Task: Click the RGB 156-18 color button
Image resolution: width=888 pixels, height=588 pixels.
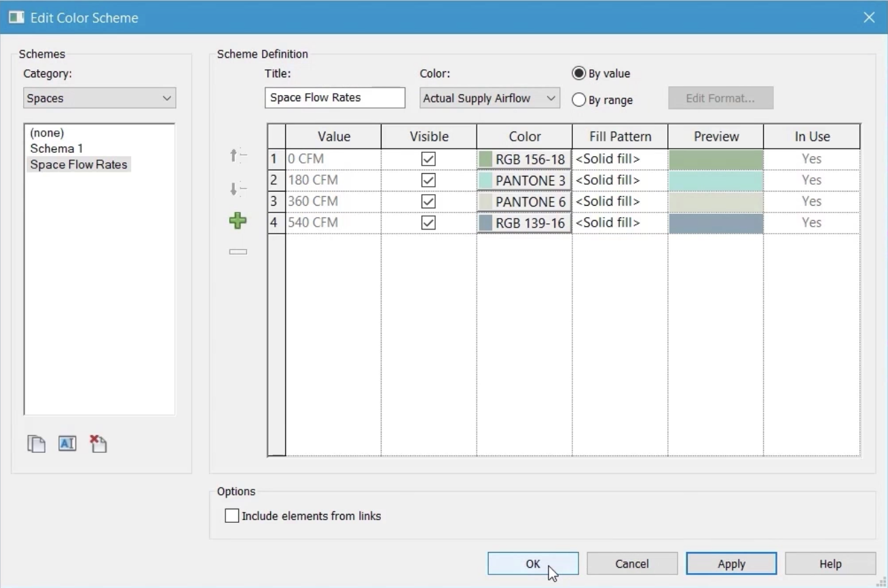Action: click(524, 159)
